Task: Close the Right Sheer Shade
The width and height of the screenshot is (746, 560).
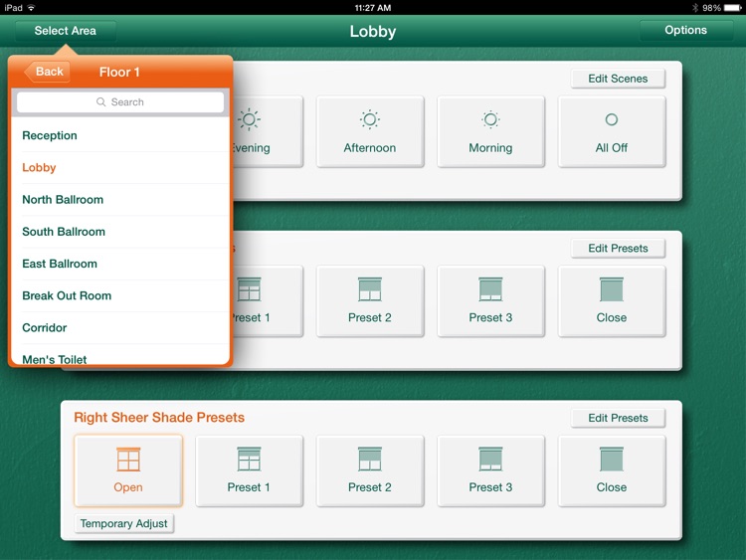Action: (612, 470)
